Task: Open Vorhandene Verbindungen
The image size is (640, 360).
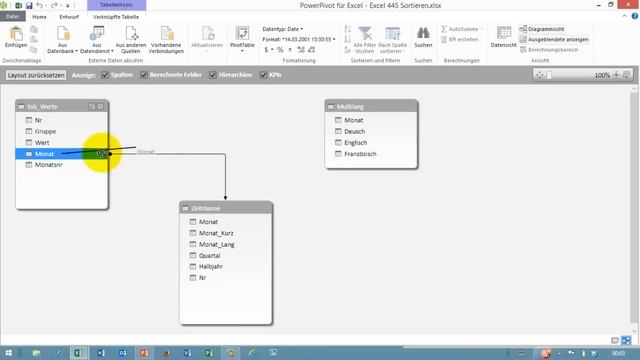Action: 166,40
